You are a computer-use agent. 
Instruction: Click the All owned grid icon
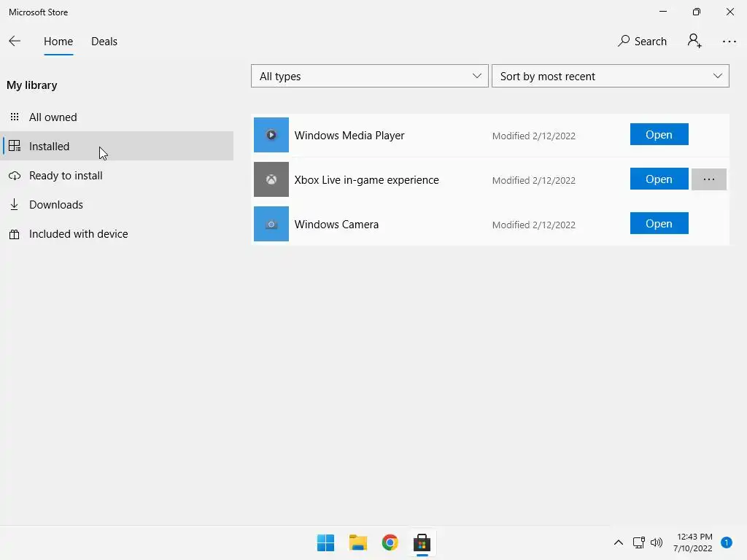[x=15, y=117]
